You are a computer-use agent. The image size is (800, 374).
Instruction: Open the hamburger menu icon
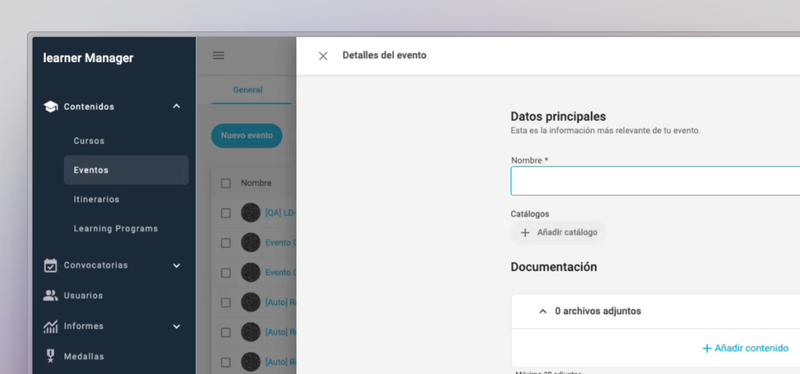(218, 55)
